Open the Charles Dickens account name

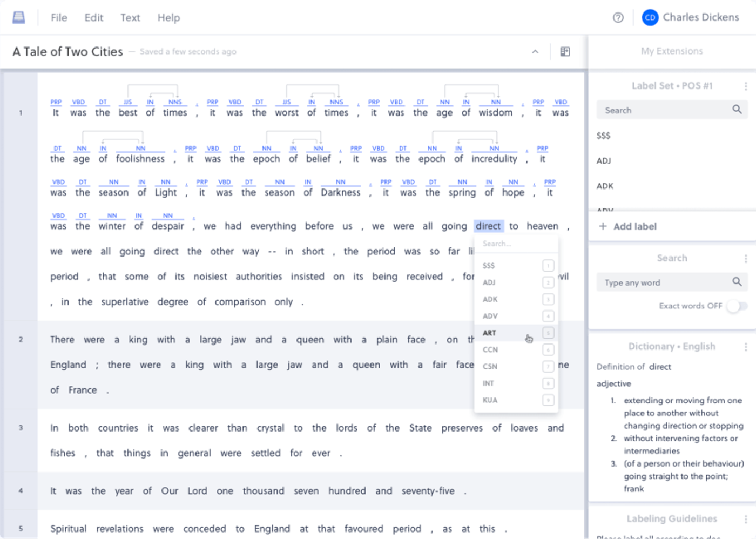pos(701,17)
